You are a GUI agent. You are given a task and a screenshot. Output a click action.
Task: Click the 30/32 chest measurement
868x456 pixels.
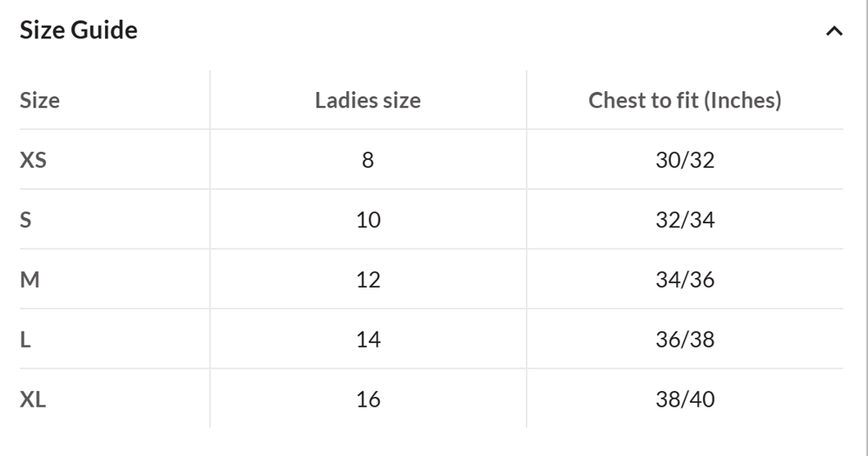pos(685,160)
